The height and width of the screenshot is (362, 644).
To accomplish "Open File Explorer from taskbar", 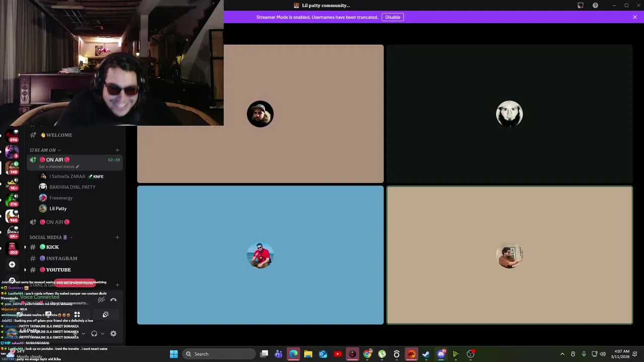I will pos(308,354).
